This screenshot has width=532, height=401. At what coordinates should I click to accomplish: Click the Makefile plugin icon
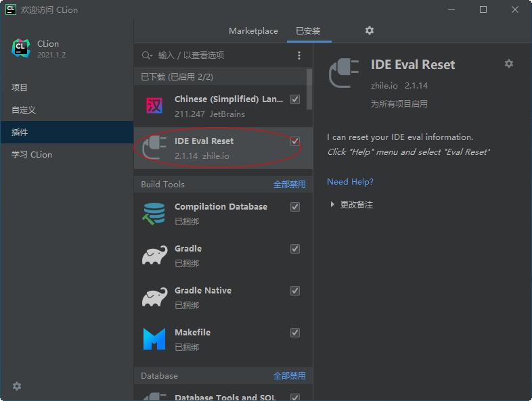coord(154,339)
